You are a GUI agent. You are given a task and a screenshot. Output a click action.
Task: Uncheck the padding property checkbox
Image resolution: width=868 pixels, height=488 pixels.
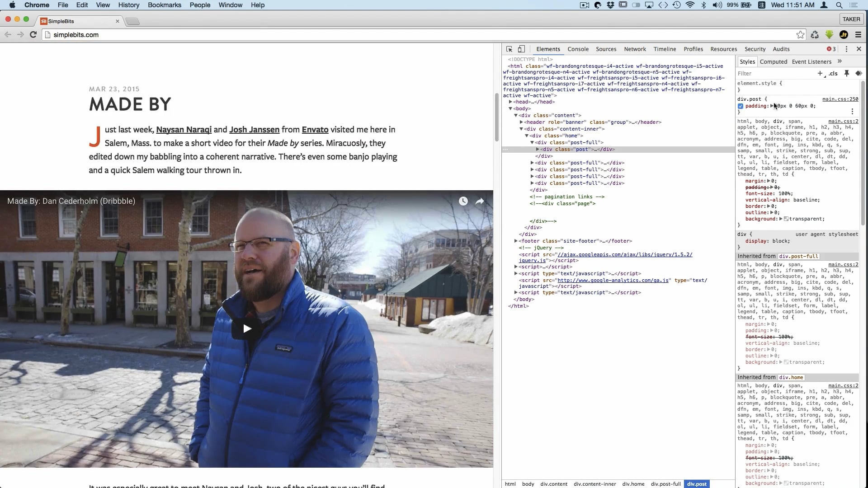click(x=741, y=106)
